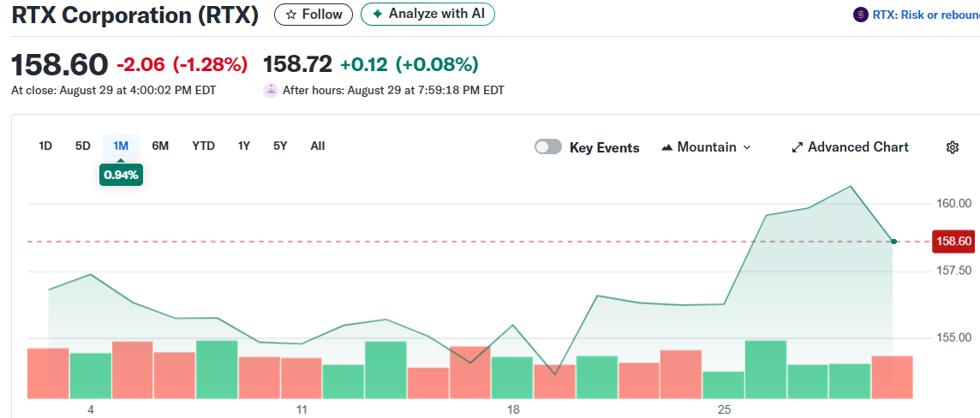Select the 6M time range tab
The image size is (980, 418).
(x=160, y=146)
